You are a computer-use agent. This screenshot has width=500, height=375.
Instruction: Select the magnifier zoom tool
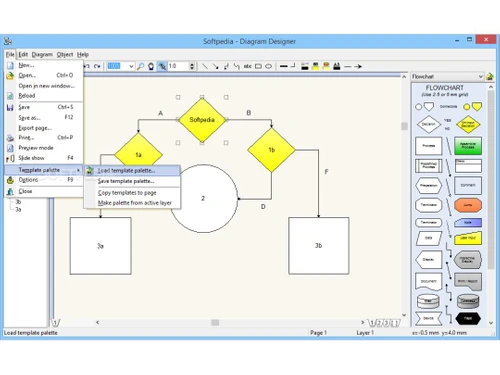tap(141, 66)
